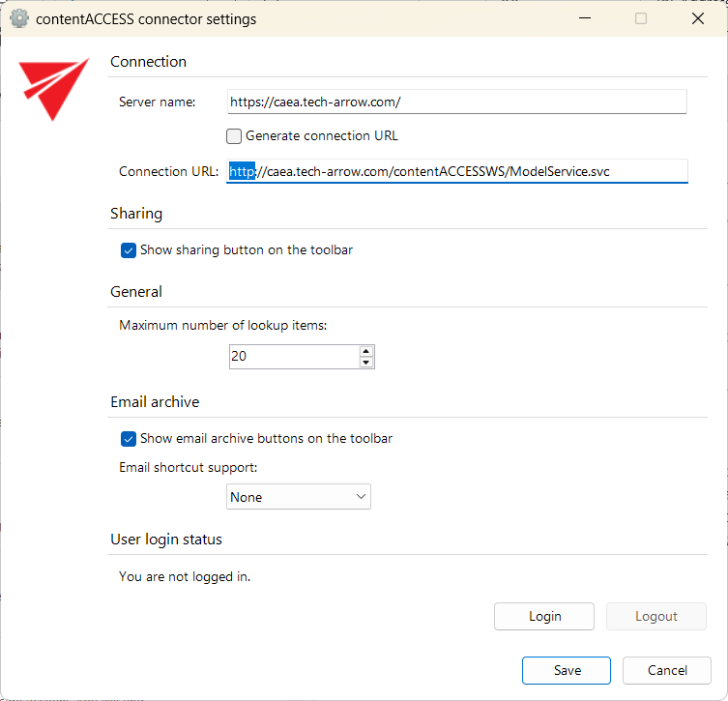Click the 'You are not logged in.' status text
This screenshot has width=728, height=701.
pyautogui.click(x=185, y=577)
